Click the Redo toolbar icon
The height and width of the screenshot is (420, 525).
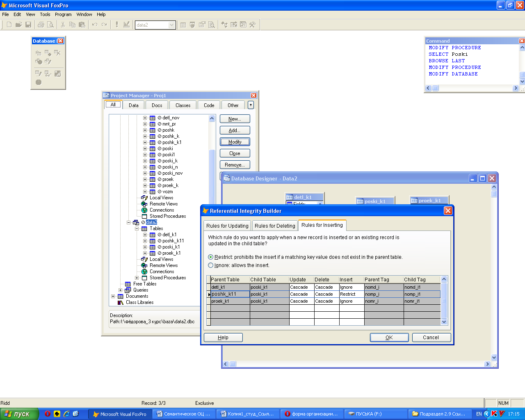[104, 25]
